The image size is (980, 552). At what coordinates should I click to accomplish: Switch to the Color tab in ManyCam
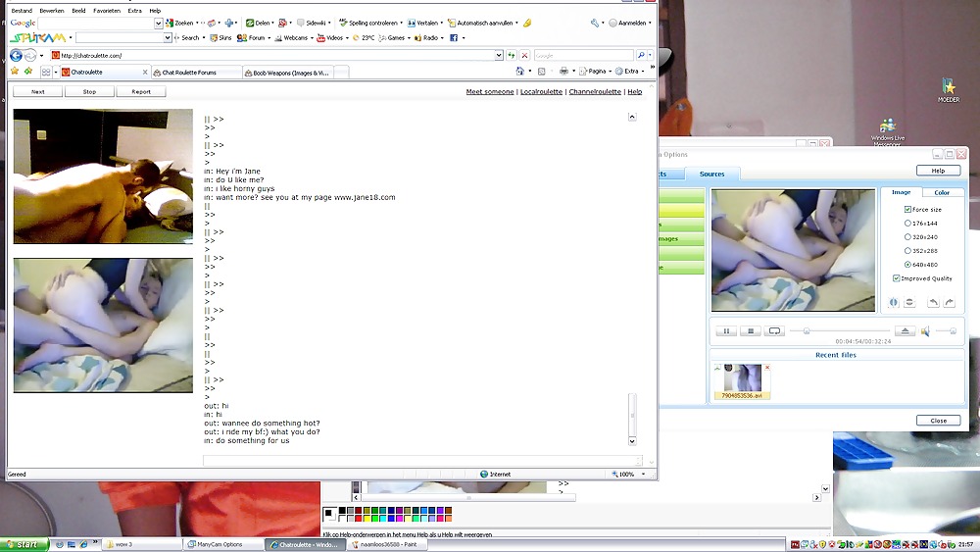click(941, 192)
